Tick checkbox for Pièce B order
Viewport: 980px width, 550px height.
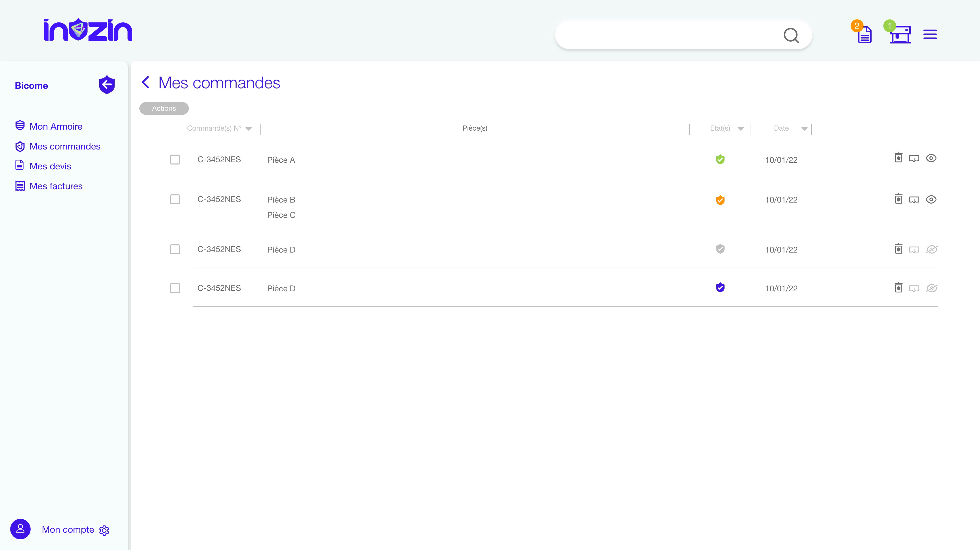[x=175, y=199]
